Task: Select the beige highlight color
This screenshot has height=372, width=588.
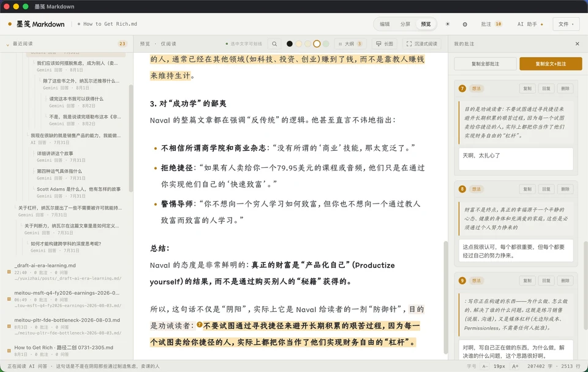Action: click(x=307, y=44)
